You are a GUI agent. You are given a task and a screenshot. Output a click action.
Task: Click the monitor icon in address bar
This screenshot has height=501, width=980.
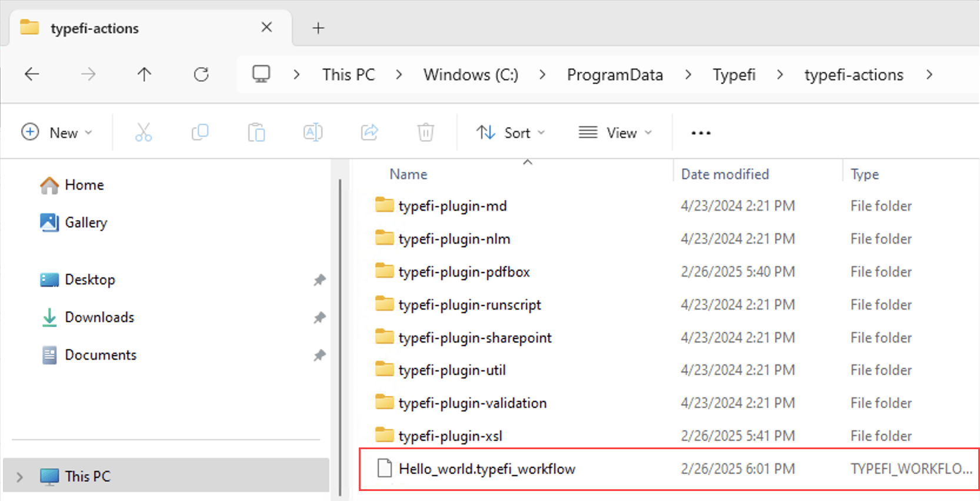coord(261,74)
